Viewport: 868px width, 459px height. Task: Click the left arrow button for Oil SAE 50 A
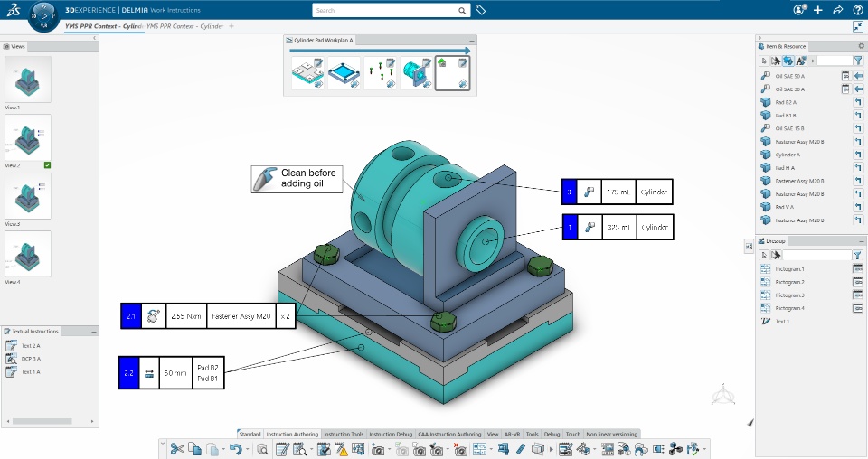coord(858,76)
